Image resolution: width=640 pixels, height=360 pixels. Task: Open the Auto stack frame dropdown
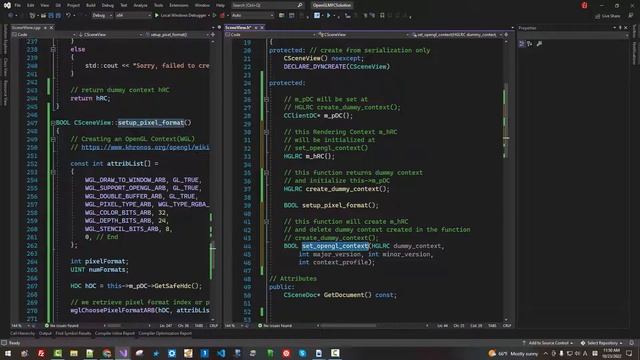coord(253,16)
